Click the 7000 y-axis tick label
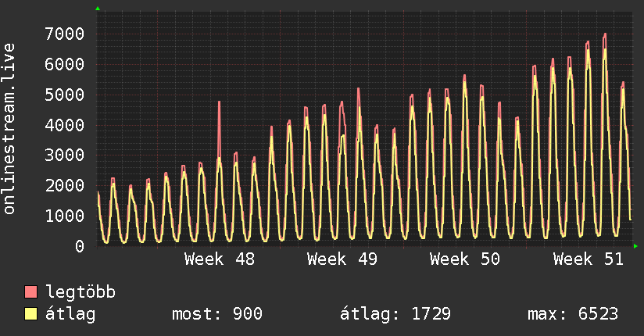The width and height of the screenshot is (644, 336). pos(65,34)
